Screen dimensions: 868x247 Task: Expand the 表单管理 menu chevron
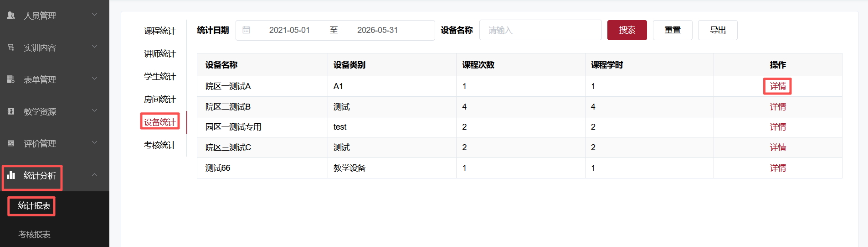95,79
